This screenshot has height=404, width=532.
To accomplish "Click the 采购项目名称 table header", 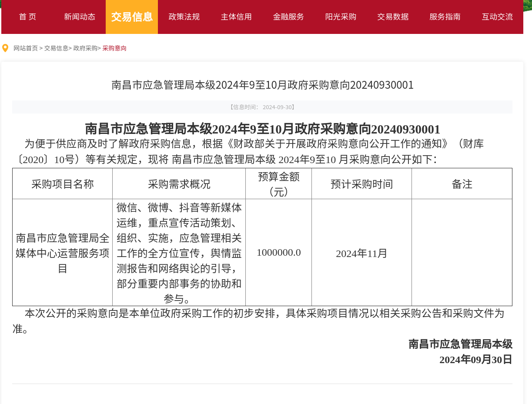I will [x=63, y=184].
